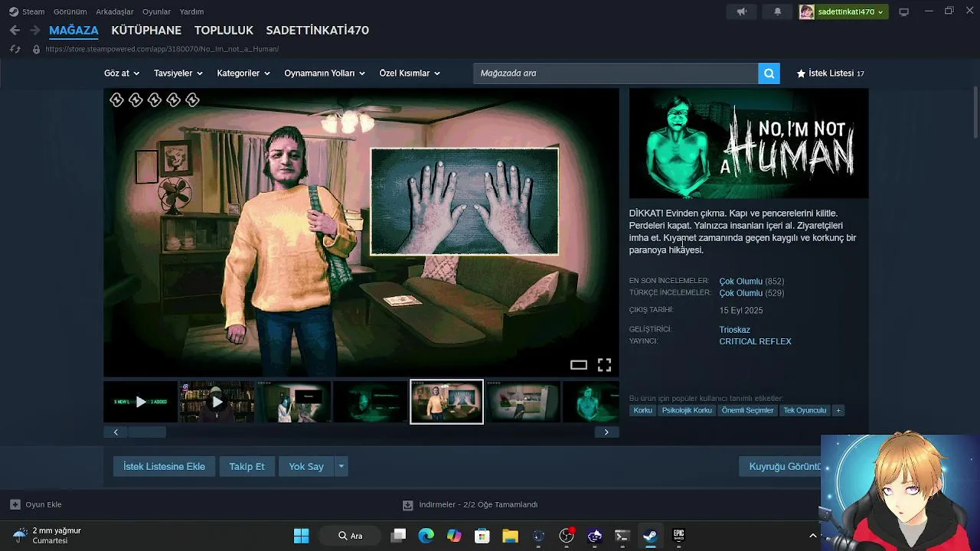This screenshot has width=980, height=551.
Task: Click the Mağazada ara search field
Action: coord(616,73)
